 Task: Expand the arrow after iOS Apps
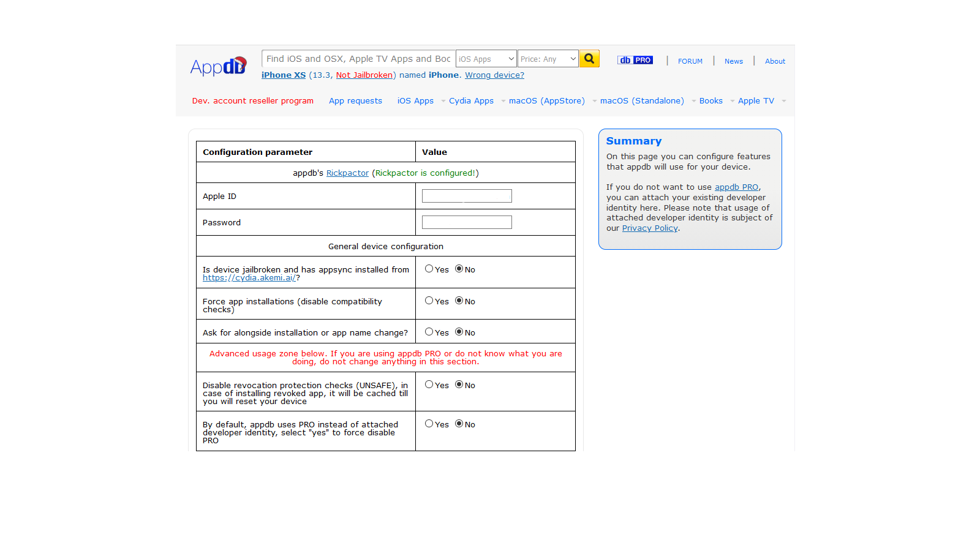click(x=443, y=101)
